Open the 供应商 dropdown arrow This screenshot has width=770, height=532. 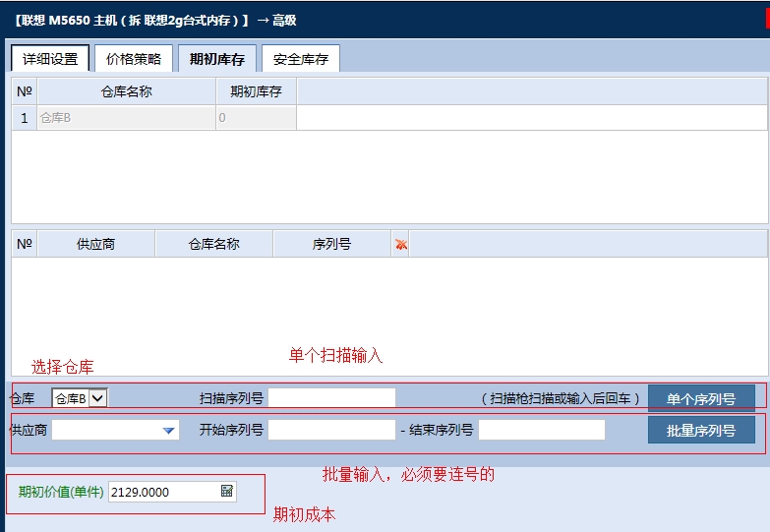pos(168,431)
